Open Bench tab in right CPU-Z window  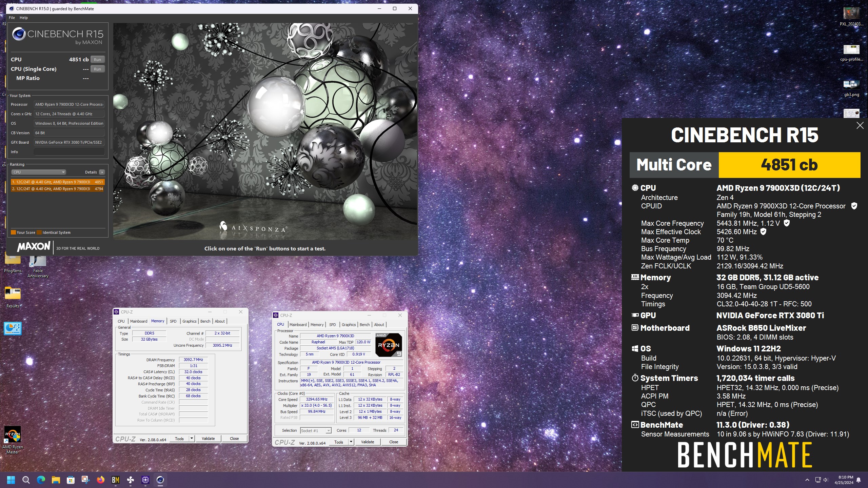point(364,325)
